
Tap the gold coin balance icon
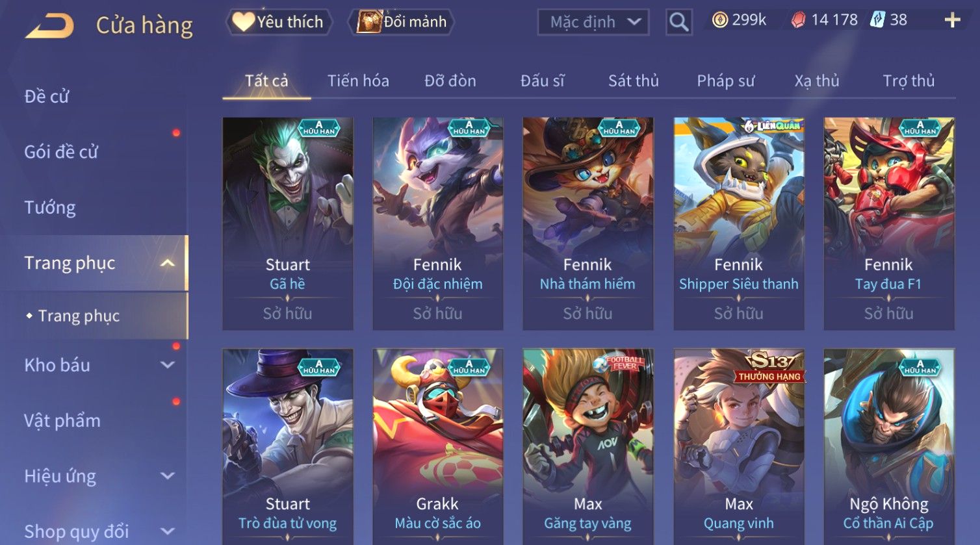(720, 21)
